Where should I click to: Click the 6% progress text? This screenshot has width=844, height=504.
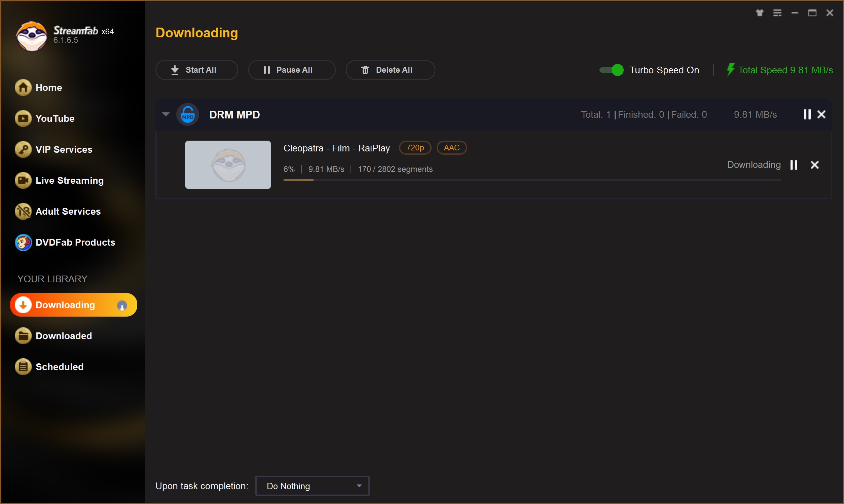289,169
